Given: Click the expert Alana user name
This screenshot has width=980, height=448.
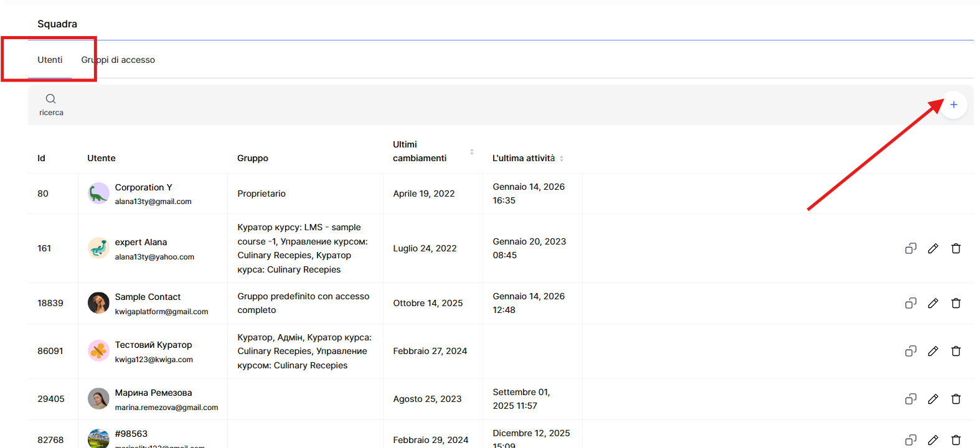Looking at the screenshot, I should (x=141, y=242).
